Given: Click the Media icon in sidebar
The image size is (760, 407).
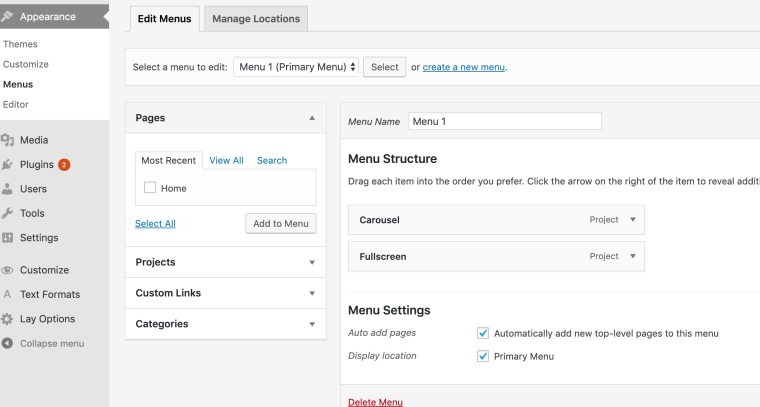Looking at the screenshot, I should point(8,141).
